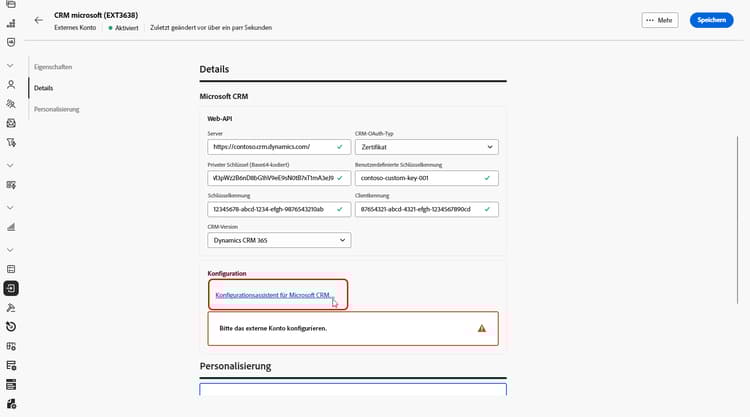Open the history clock icon in sidebar
Screen dimensions: 750x417
[11, 327]
